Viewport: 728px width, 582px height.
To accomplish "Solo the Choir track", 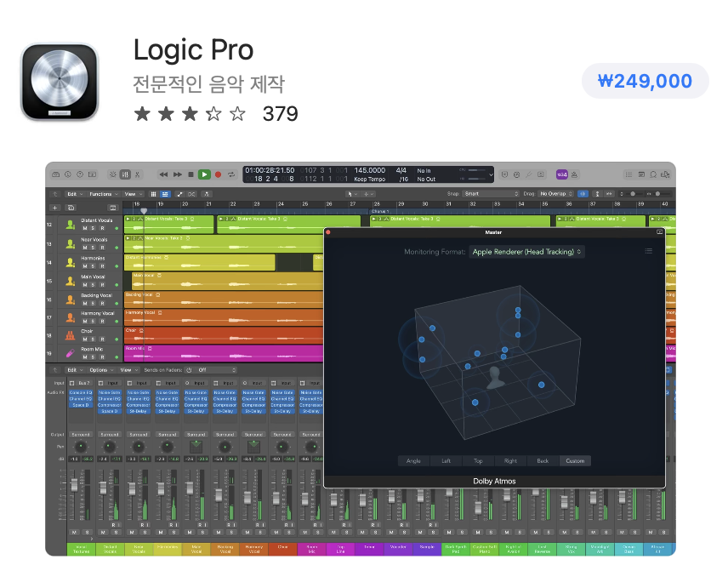I will (94, 339).
